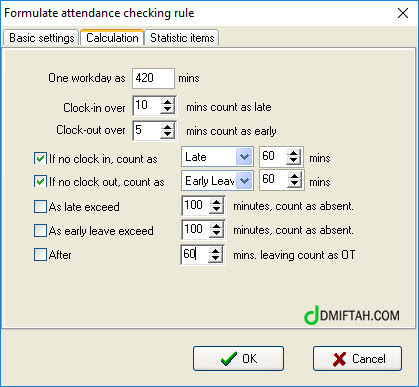Image resolution: width=419 pixels, height=387 pixels.
Task: Click the After 60 mins OT field
Action: pos(195,255)
